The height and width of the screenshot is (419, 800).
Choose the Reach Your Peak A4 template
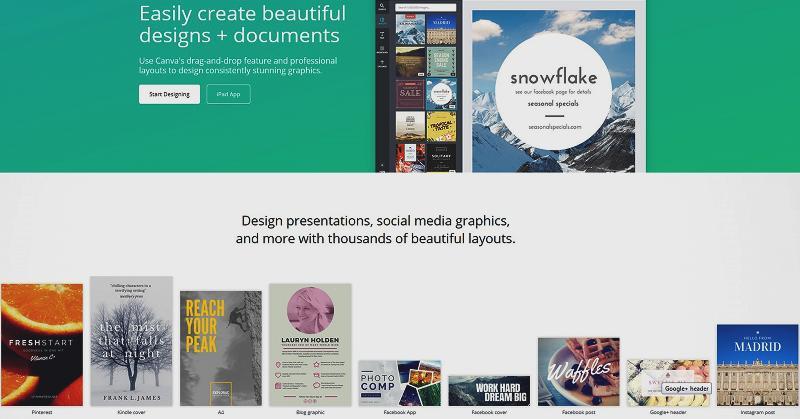click(x=221, y=349)
